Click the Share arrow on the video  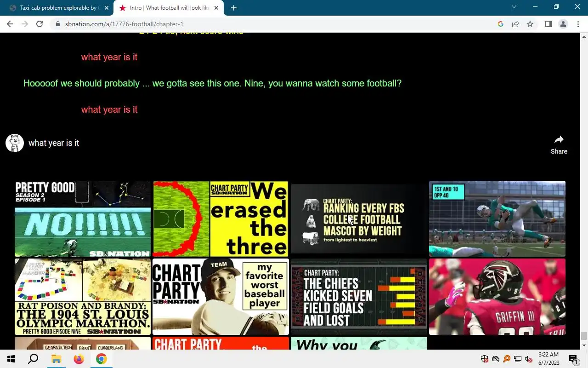(559, 144)
